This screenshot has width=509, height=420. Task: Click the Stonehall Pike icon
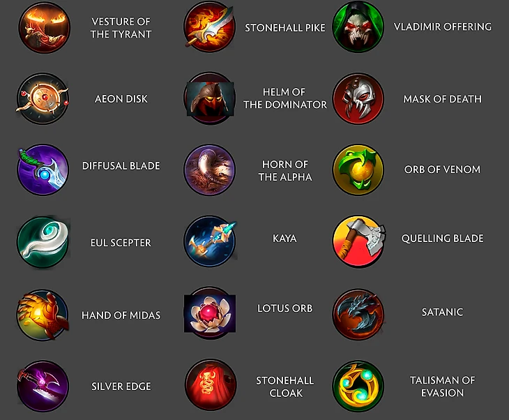tap(210, 27)
